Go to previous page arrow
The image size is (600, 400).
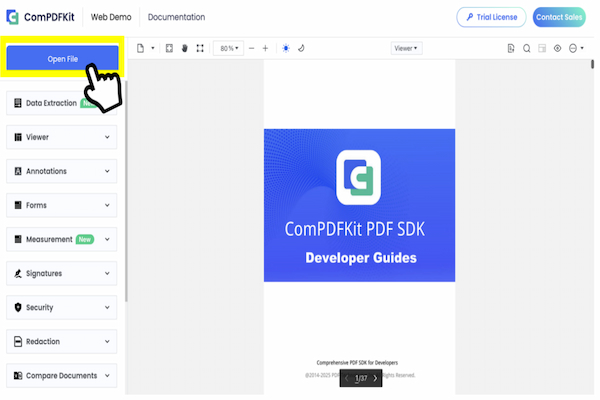point(347,378)
